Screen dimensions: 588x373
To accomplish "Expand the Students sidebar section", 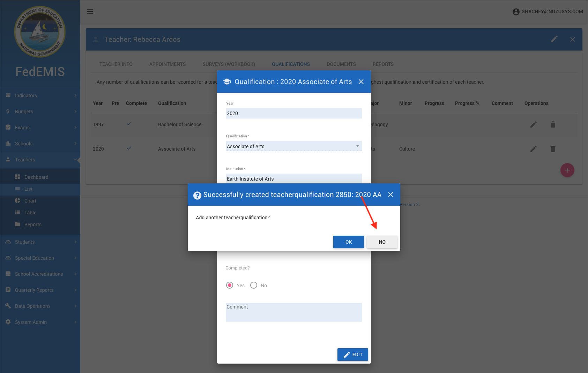I will click(40, 242).
